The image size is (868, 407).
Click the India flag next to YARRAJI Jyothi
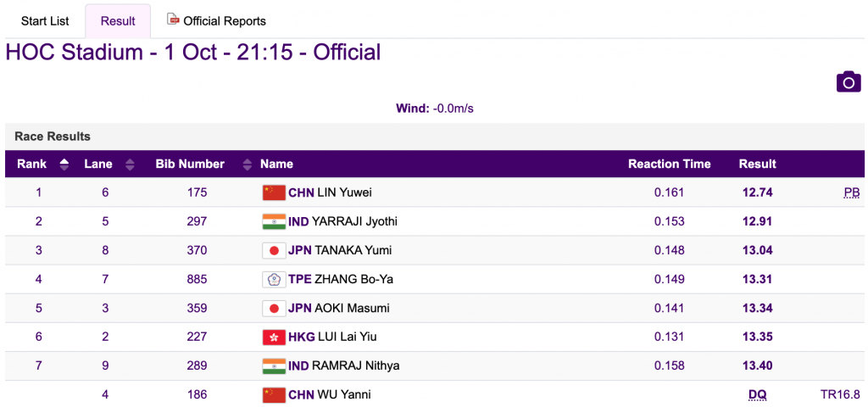pyautogui.click(x=274, y=221)
